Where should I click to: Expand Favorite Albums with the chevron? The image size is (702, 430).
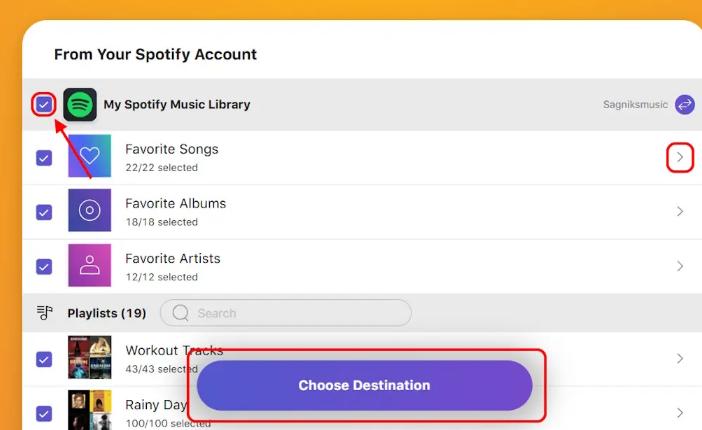[x=680, y=212]
